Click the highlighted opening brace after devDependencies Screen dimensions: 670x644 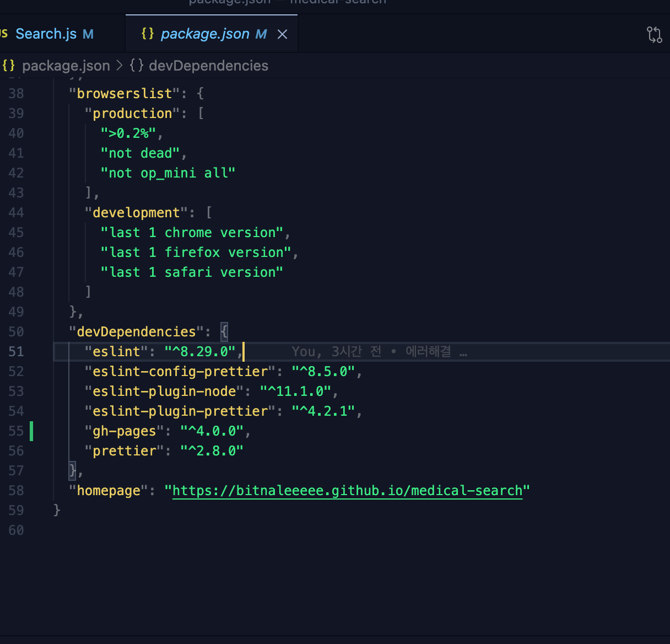click(x=224, y=331)
